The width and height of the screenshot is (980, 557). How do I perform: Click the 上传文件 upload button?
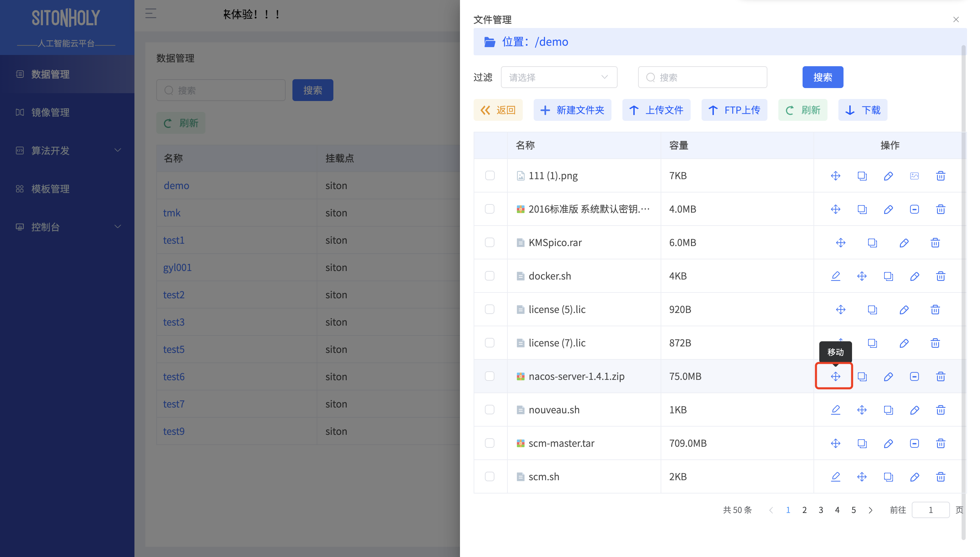coord(656,110)
